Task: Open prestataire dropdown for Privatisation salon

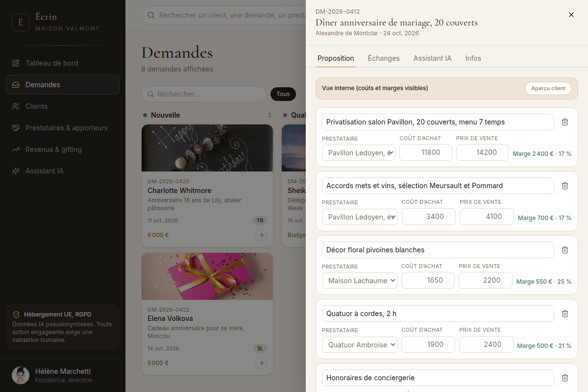Action: click(359, 153)
